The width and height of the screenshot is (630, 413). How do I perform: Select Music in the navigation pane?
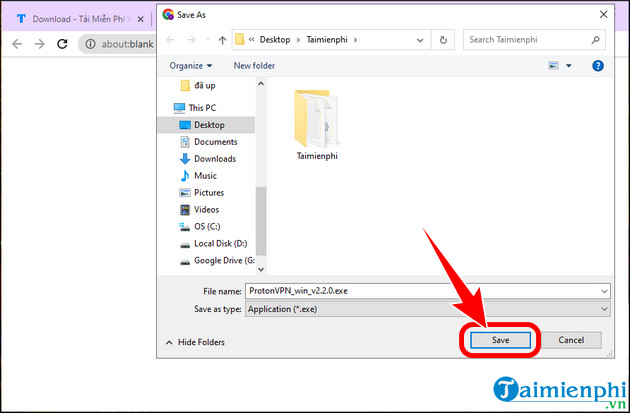click(205, 176)
